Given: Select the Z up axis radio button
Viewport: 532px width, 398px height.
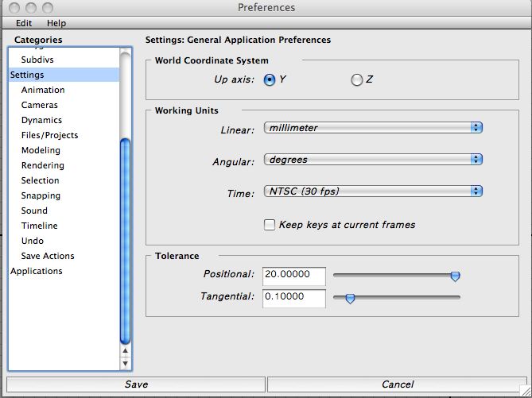Looking at the screenshot, I should coord(356,80).
